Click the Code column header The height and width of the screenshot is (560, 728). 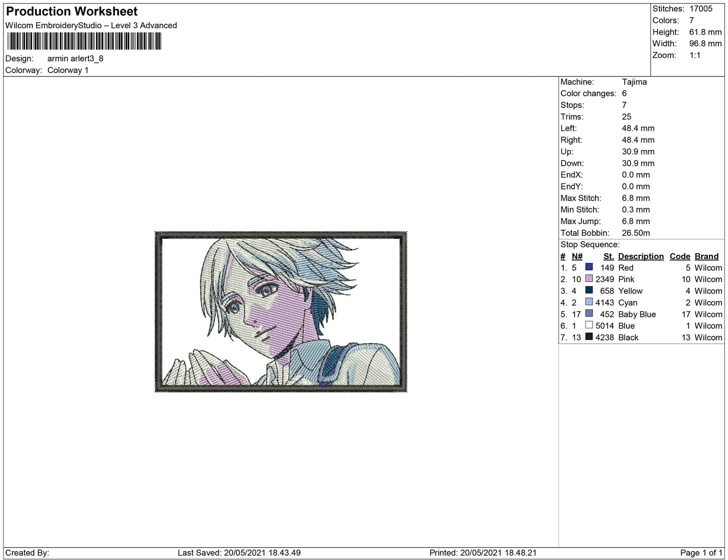[680, 256]
